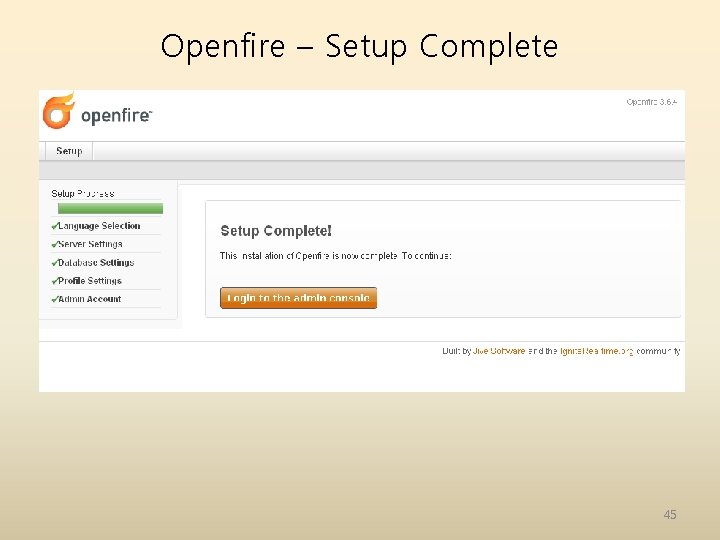Click the checkmark beside Server Settings
The width and height of the screenshot is (720, 540).
[55, 244]
